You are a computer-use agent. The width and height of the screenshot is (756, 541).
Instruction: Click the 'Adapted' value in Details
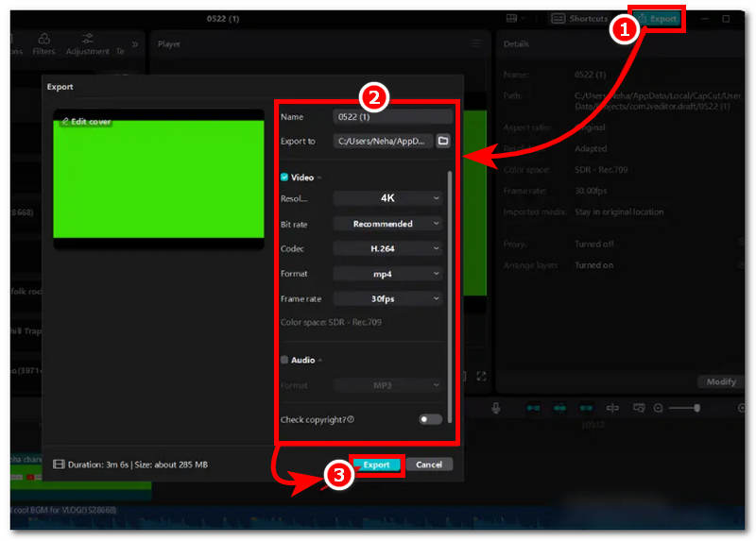[591, 148]
